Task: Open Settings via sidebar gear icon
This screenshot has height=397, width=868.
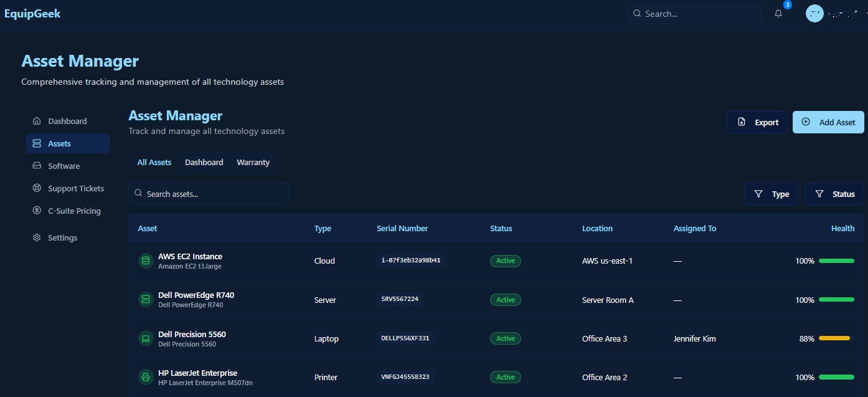Action: (x=37, y=237)
